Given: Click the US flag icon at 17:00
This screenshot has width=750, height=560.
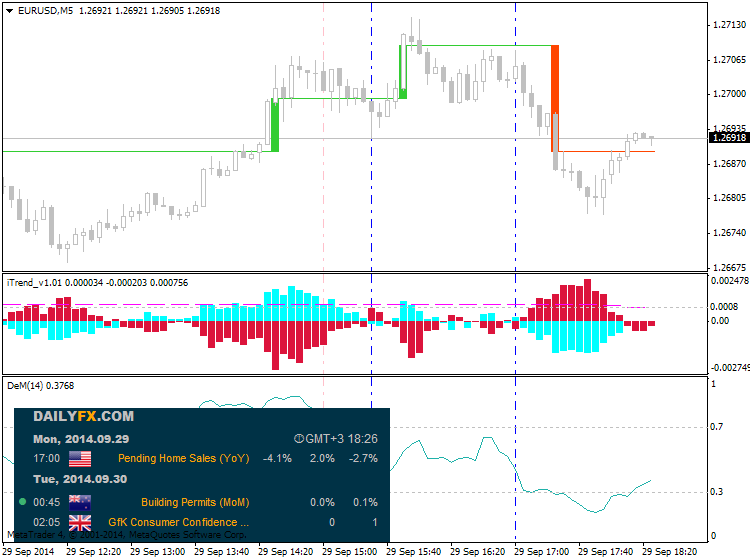Looking at the screenshot, I should point(80,459).
